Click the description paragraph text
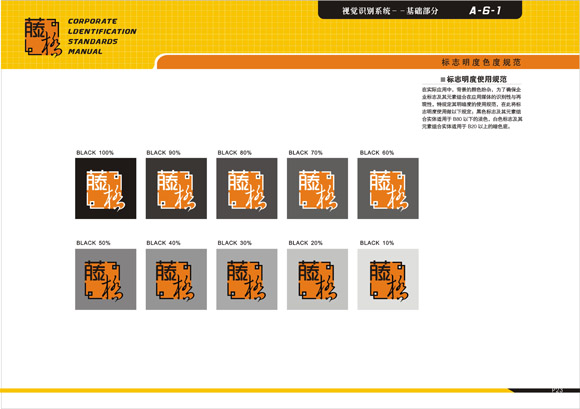The width and height of the screenshot is (580, 409). 472,108
